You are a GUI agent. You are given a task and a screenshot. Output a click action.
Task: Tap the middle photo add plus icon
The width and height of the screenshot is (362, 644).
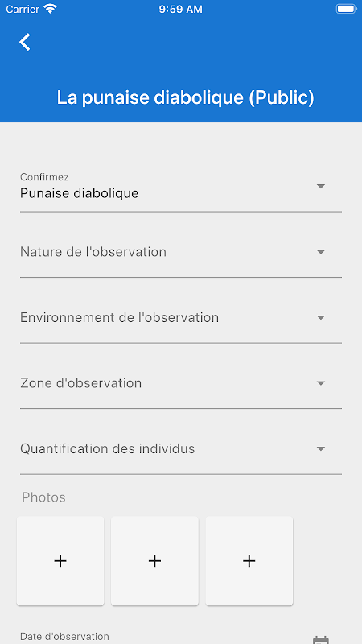pos(154,560)
